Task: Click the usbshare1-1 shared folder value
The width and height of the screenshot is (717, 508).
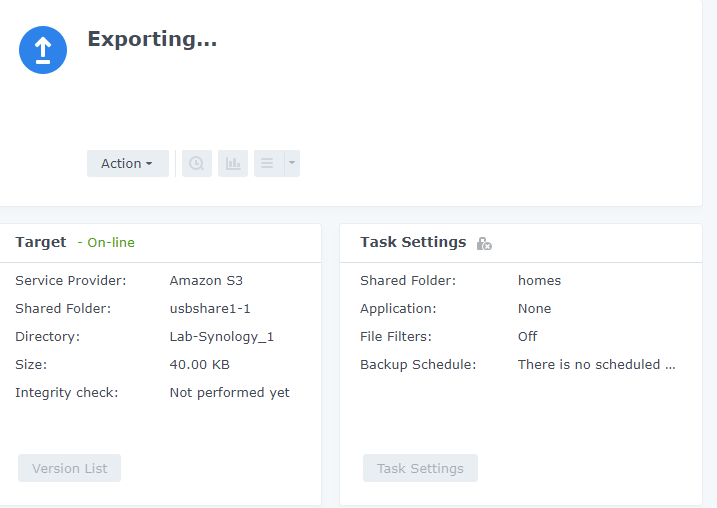Action: click(x=210, y=309)
